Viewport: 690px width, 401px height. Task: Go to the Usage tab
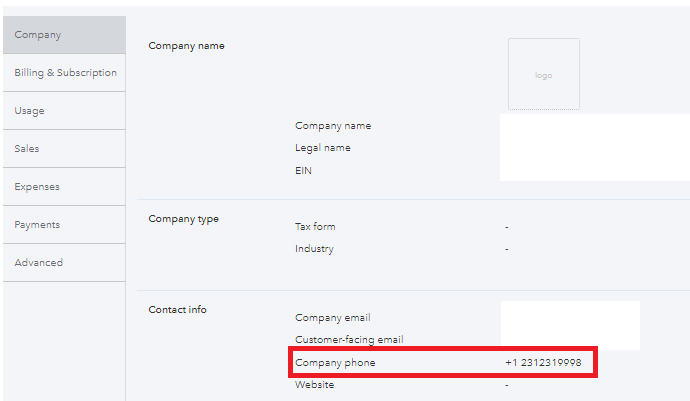[30, 111]
